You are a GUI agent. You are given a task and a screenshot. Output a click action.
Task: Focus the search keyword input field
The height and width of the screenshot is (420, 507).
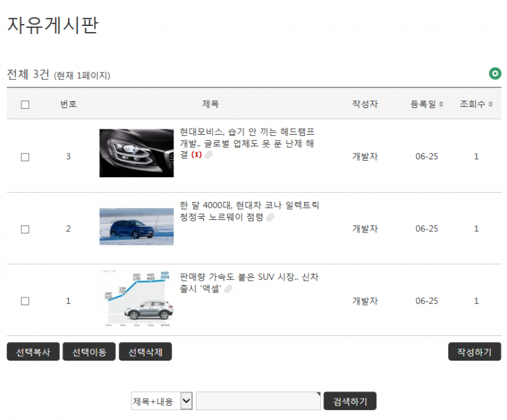[258, 401]
